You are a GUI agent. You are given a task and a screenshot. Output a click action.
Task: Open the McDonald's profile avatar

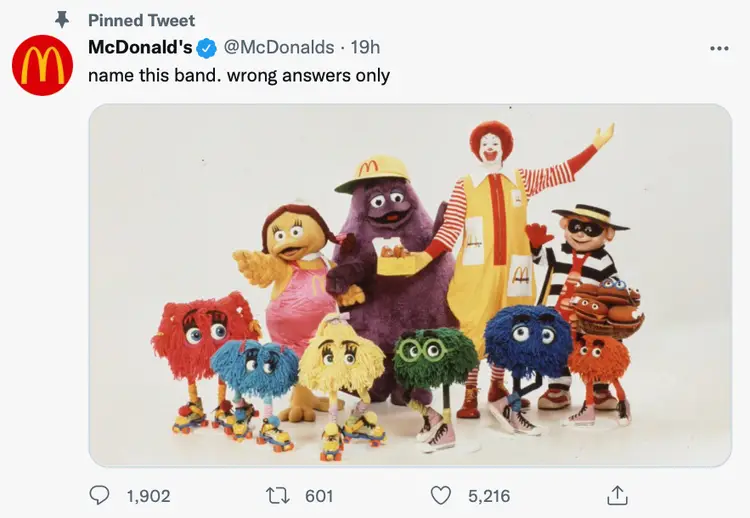[x=42, y=65]
